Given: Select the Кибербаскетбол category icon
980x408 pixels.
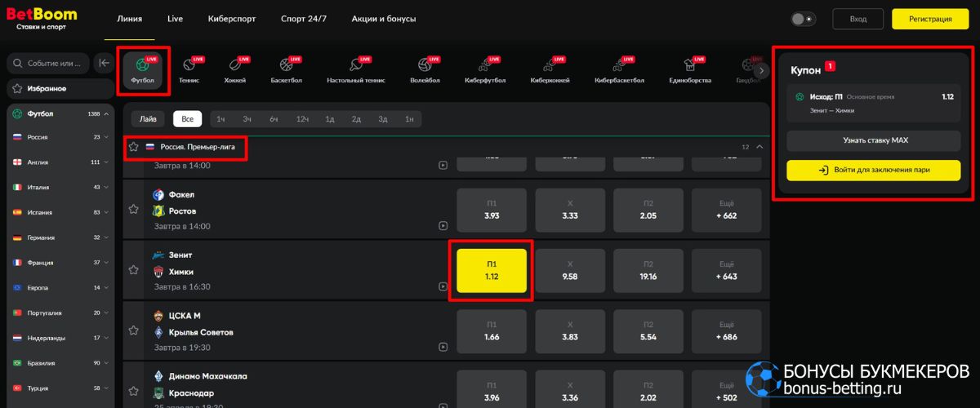Looking at the screenshot, I should pyautogui.click(x=619, y=70).
